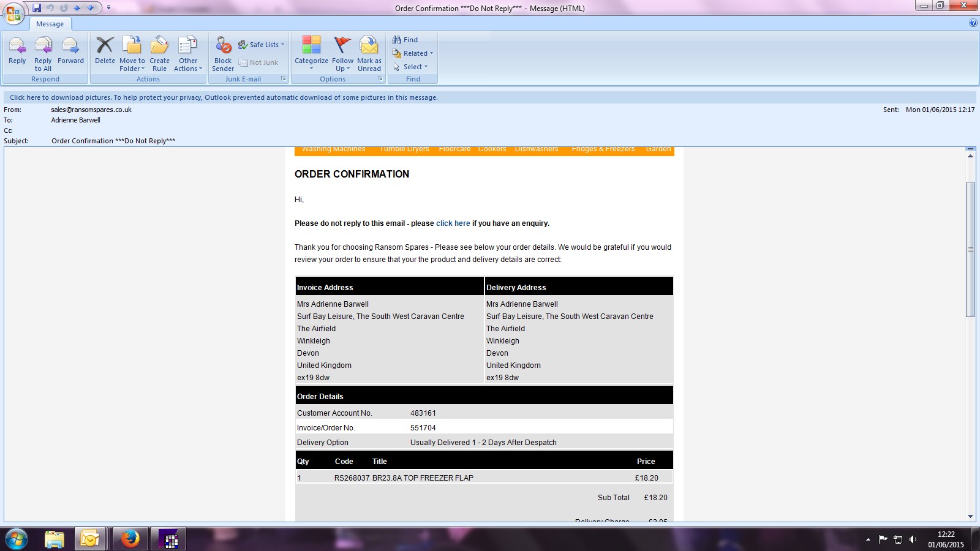Viewport: 980px width, 551px height.
Task: Click the info bar to download pictures
Action: 224,97
